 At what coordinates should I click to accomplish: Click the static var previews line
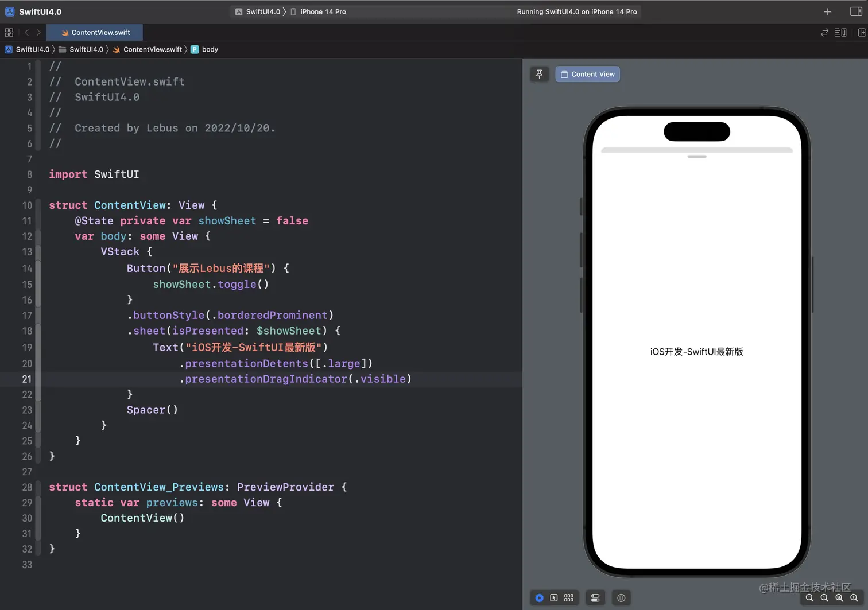point(179,503)
